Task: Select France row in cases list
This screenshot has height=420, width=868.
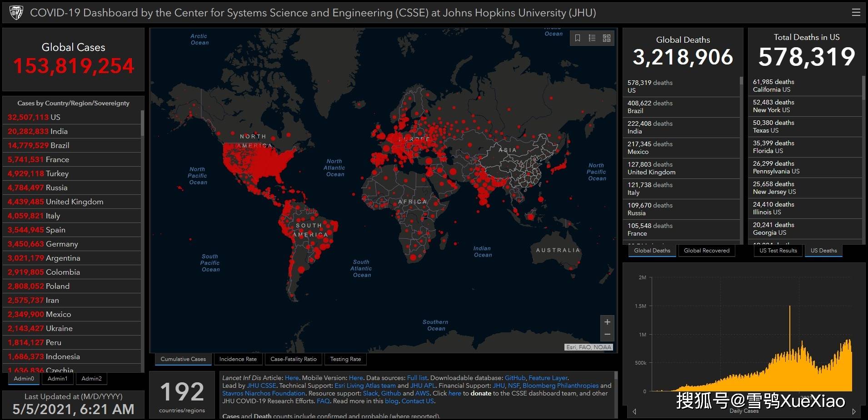Action: point(72,159)
